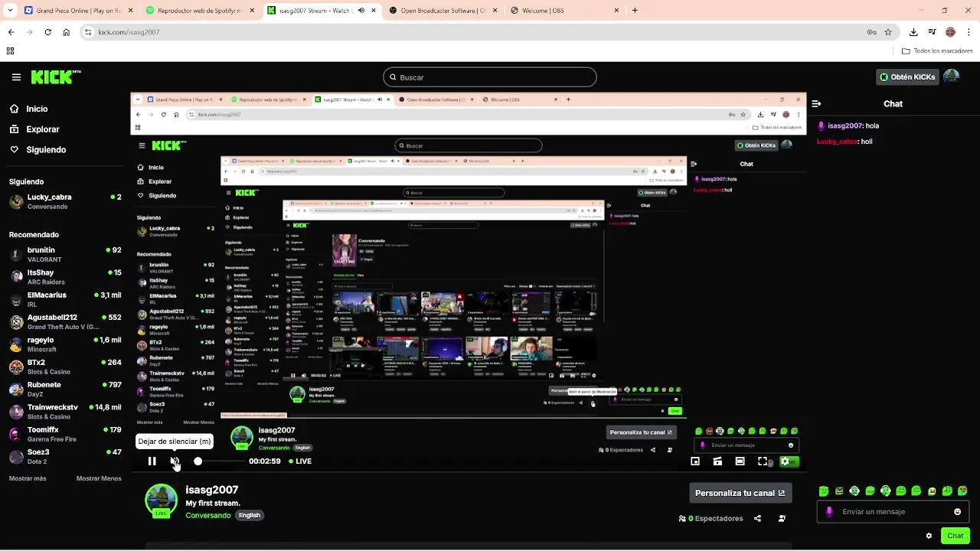Jump to LIVE in the player
This screenshot has width=980, height=551.
(300, 461)
